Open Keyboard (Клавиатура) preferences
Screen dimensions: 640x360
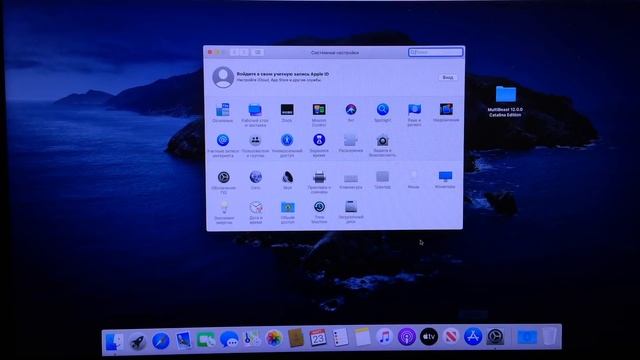pos(351,178)
